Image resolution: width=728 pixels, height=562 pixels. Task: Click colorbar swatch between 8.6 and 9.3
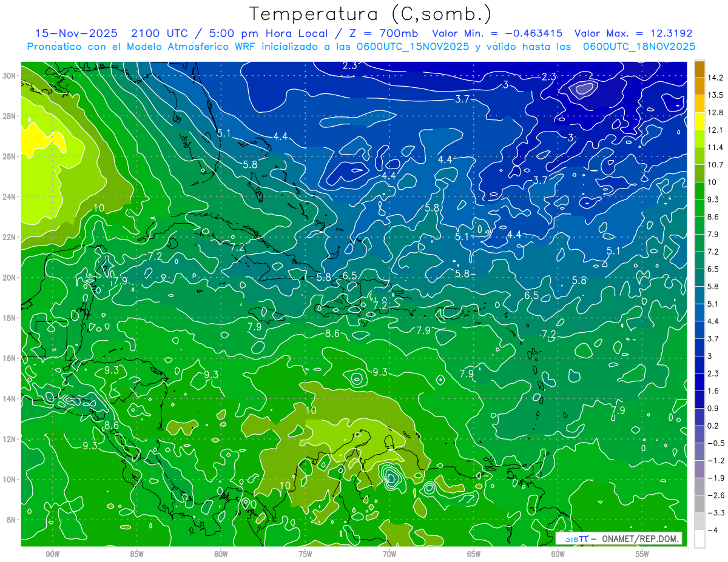699,208
